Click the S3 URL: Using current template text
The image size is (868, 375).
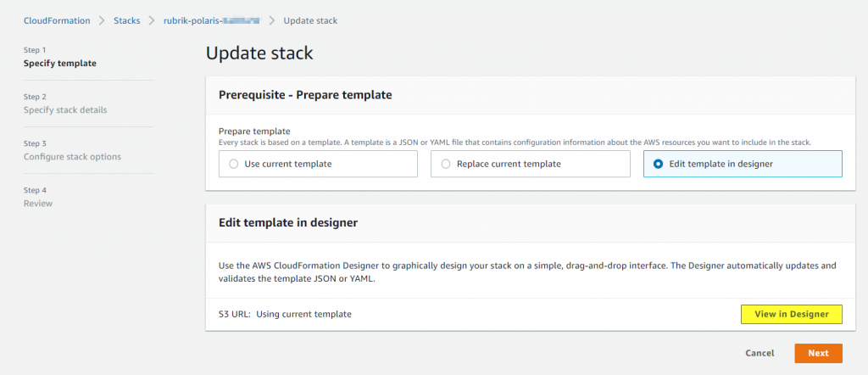(x=285, y=314)
